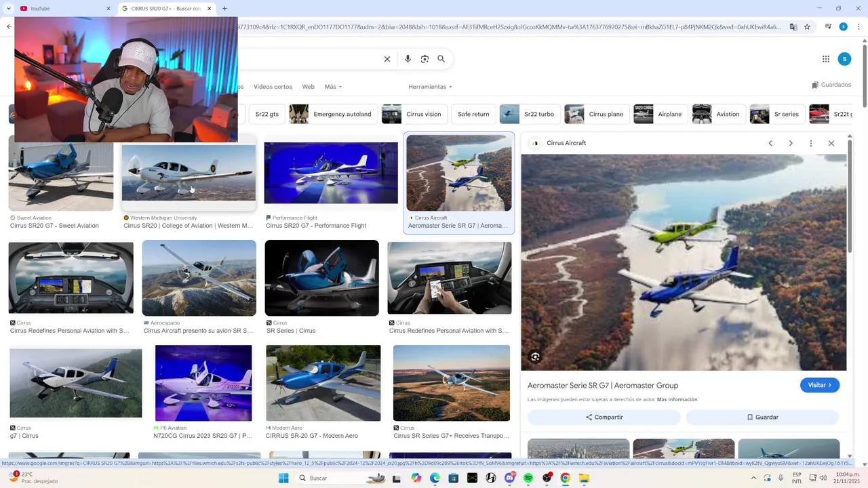
Task: Show hidden system tray icons
Action: pyautogui.click(x=753, y=478)
